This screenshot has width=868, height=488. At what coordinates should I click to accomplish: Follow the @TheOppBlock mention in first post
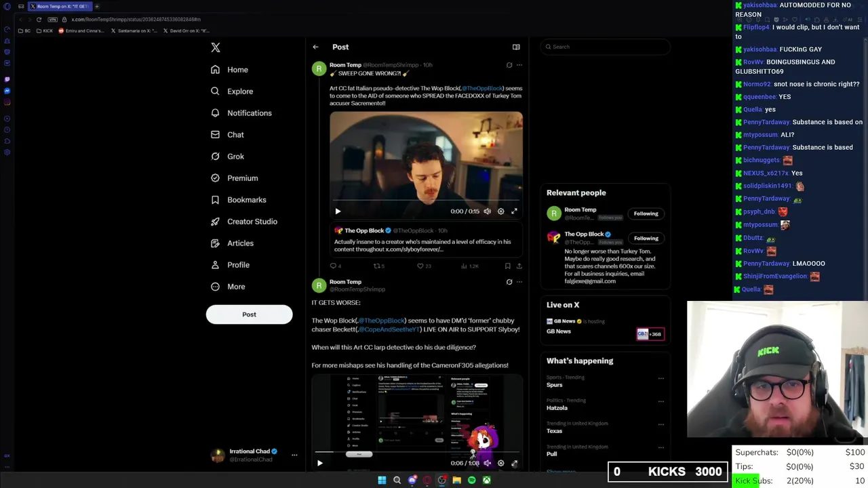tap(482, 88)
